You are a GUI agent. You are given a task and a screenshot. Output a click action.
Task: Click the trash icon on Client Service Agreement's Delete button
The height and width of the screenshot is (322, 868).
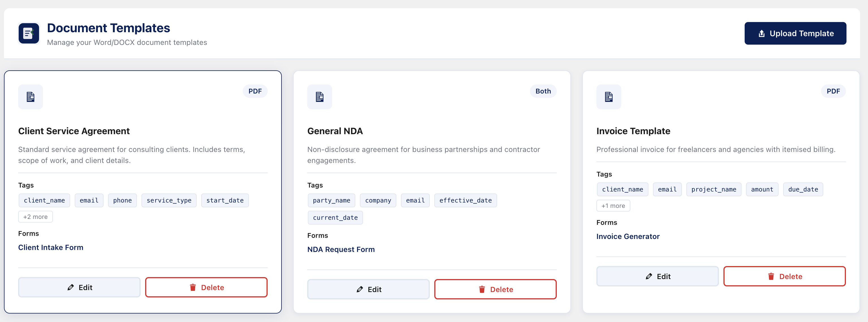coord(193,287)
